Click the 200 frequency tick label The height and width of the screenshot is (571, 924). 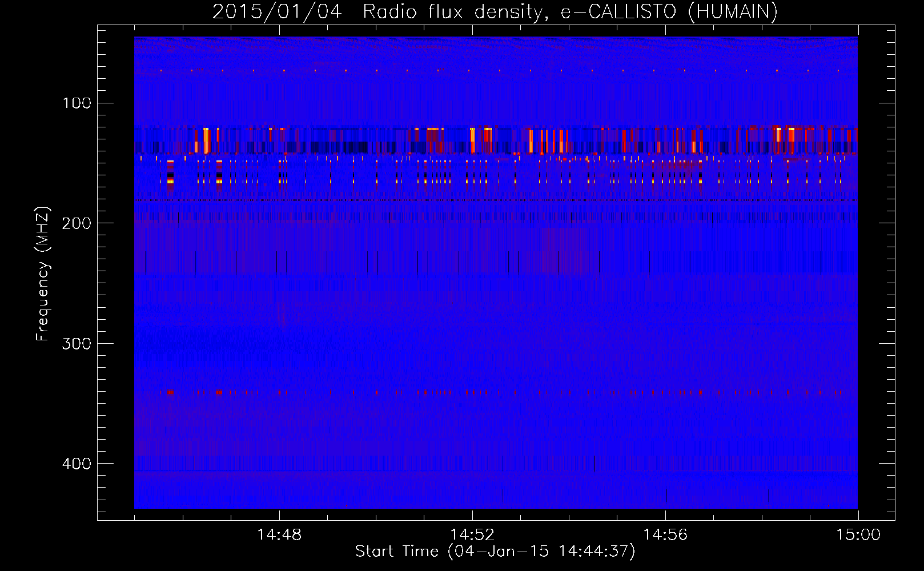click(77, 223)
